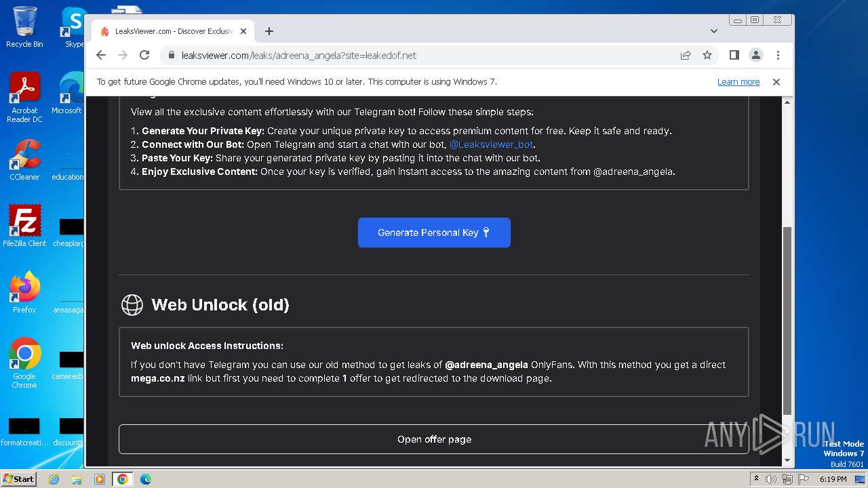The width and height of the screenshot is (868, 488).
Task: Open the Recycle Bin on the desktop
Action: pos(24,27)
